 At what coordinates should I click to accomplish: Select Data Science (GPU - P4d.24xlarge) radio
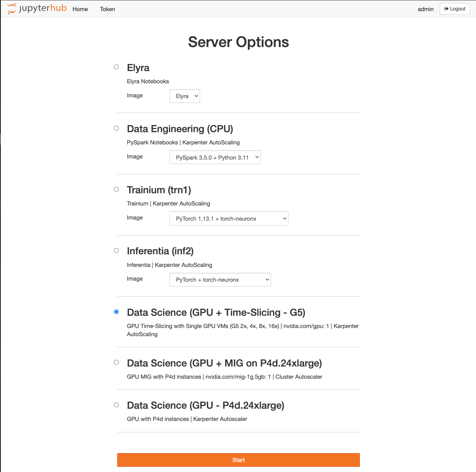pos(117,405)
